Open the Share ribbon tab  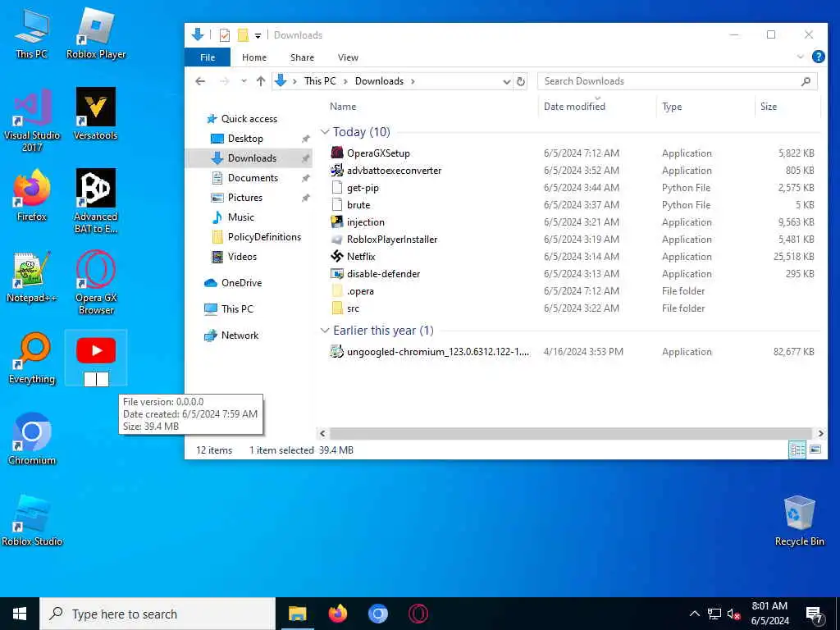point(302,57)
